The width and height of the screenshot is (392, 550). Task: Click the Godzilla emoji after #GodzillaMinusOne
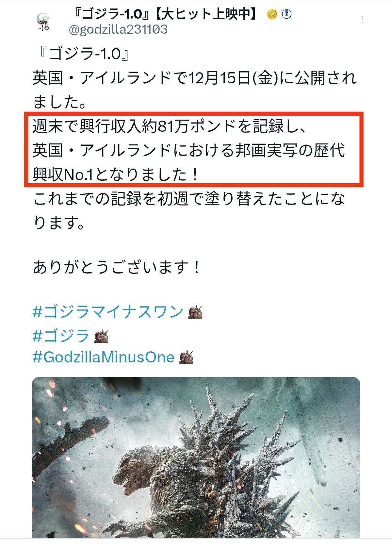coord(186,357)
